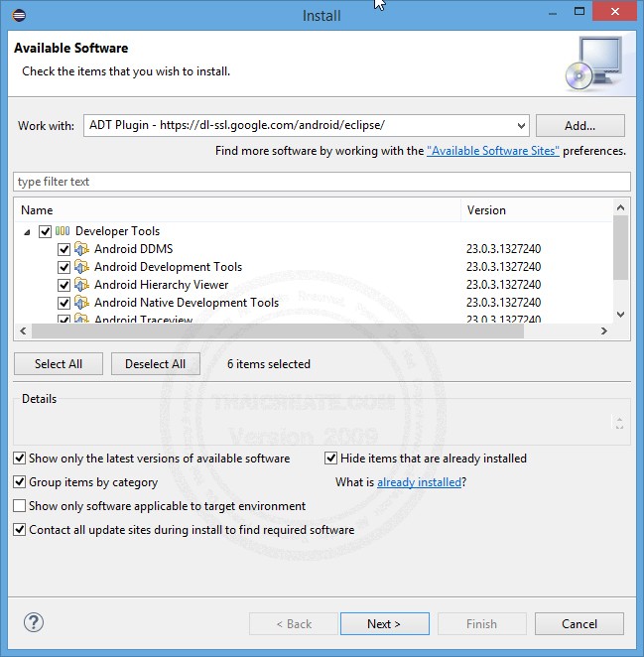
Task: Uncheck Android Native Development Tools checkbox
Action: point(64,303)
